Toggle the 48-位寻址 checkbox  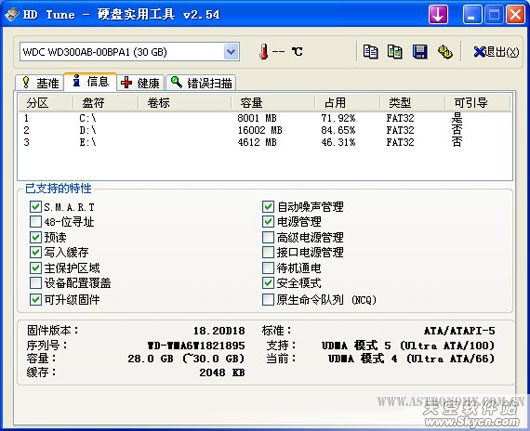click(35, 222)
